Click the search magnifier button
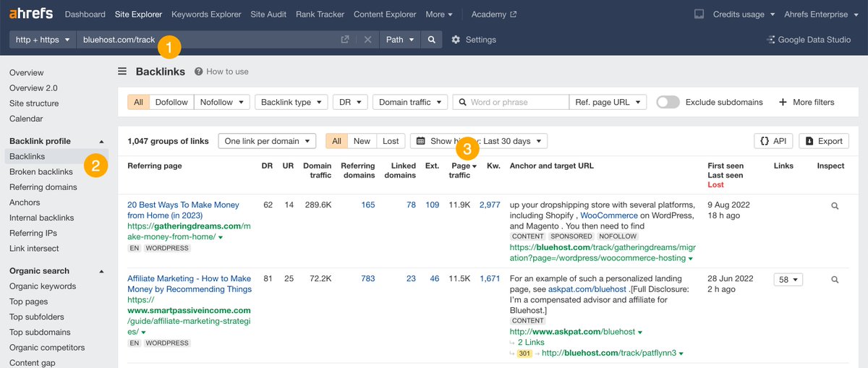Image resolution: width=868 pixels, height=368 pixels. (x=431, y=40)
